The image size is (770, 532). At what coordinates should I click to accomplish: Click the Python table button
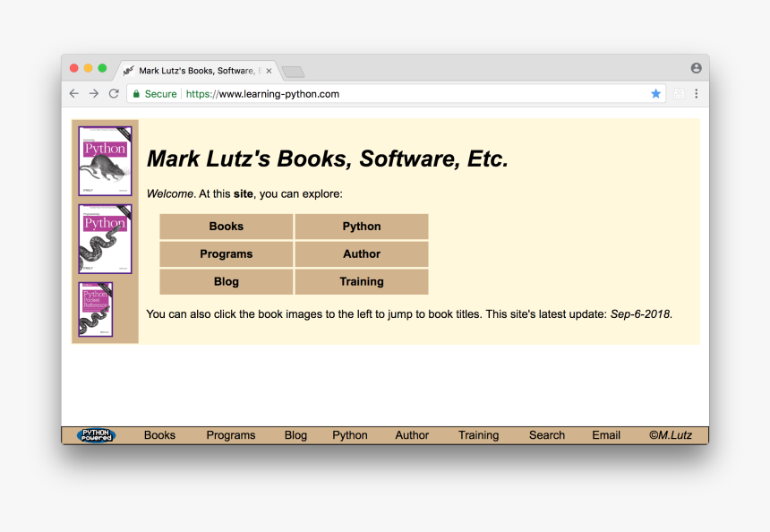pyautogui.click(x=362, y=227)
